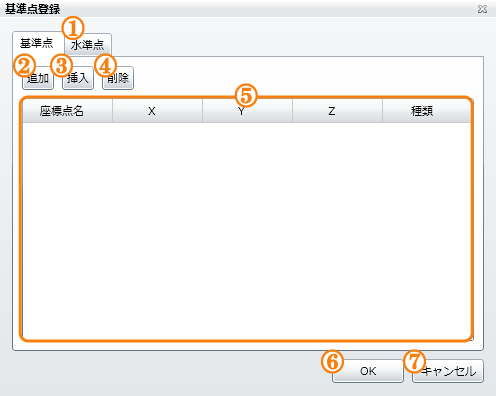Select the 基準点 tab
496x396 pixels.
pos(38,44)
